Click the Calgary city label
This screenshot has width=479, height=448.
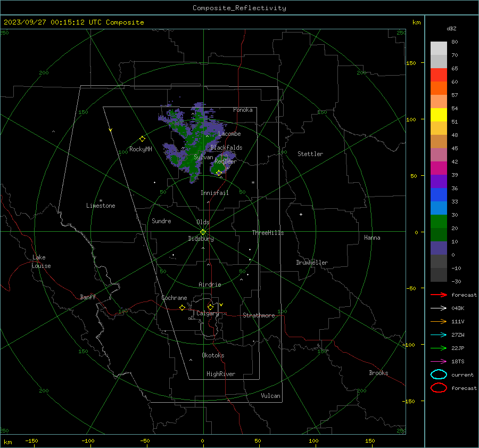coord(208,313)
